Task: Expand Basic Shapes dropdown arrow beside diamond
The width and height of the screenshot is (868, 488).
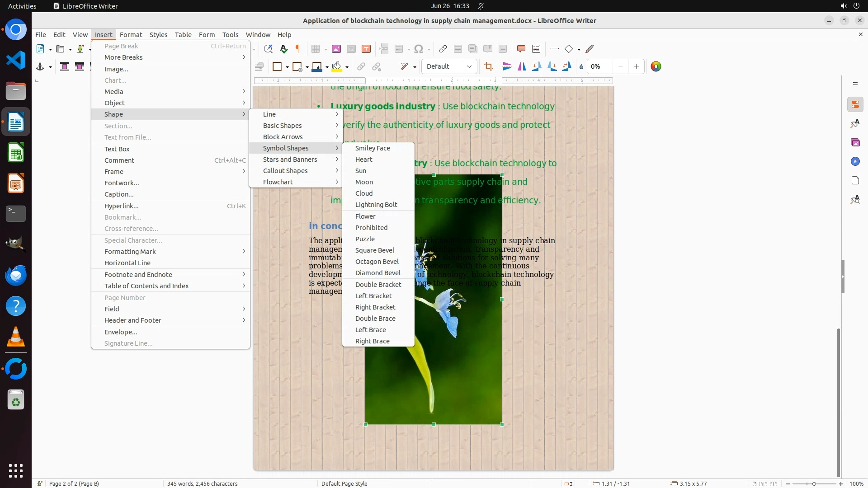Action: [x=579, y=49]
